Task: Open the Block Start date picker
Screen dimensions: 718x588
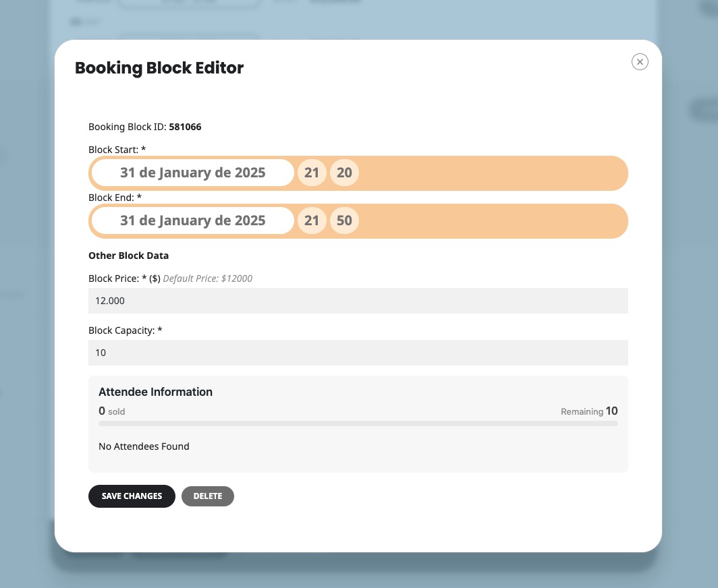Action: click(x=193, y=173)
